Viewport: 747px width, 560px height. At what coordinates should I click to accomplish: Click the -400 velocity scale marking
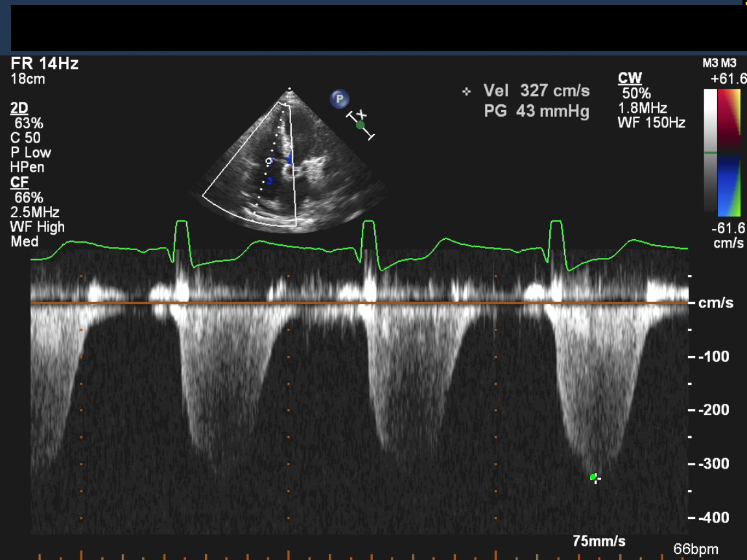pos(712,517)
